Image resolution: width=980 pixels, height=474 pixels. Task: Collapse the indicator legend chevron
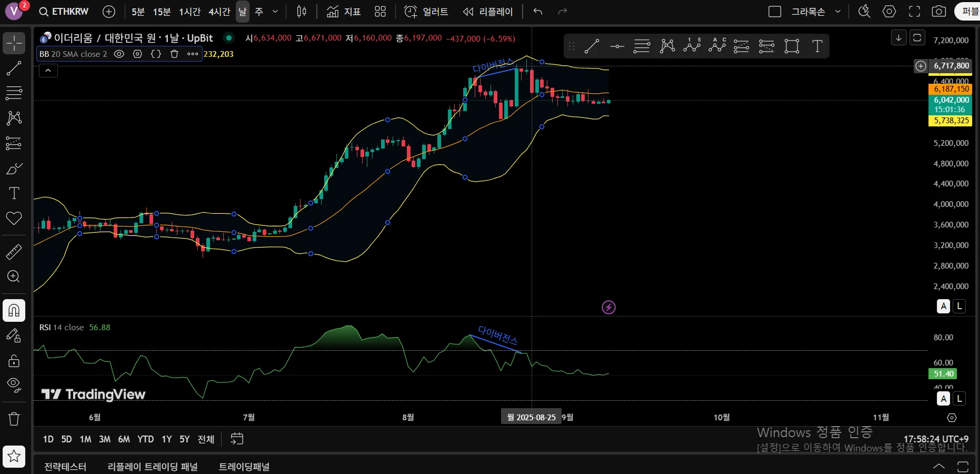(x=48, y=71)
